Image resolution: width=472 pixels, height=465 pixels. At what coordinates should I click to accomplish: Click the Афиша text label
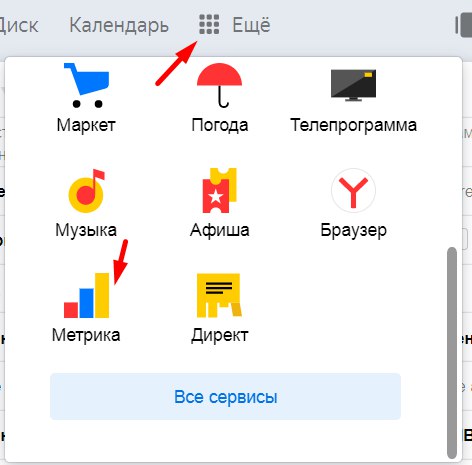pos(220,230)
